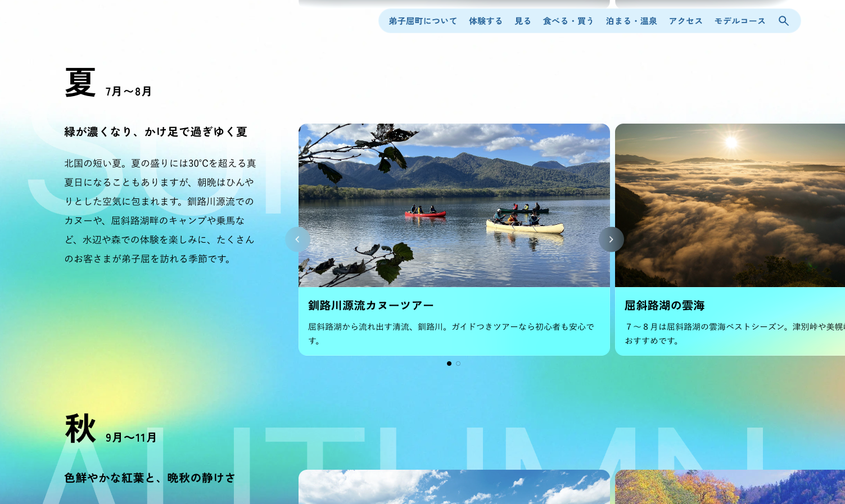Image resolution: width=845 pixels, height=504 pixels.
Task: Open the canoe tour lake photo
Action: (454, 205)
